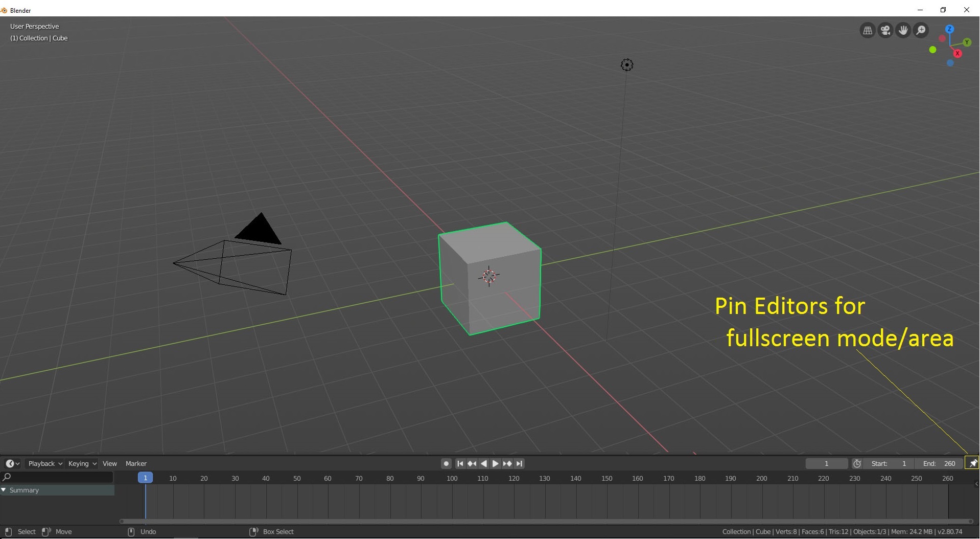Click the current frame number field

pyautogui.click(x=826, y=464)
